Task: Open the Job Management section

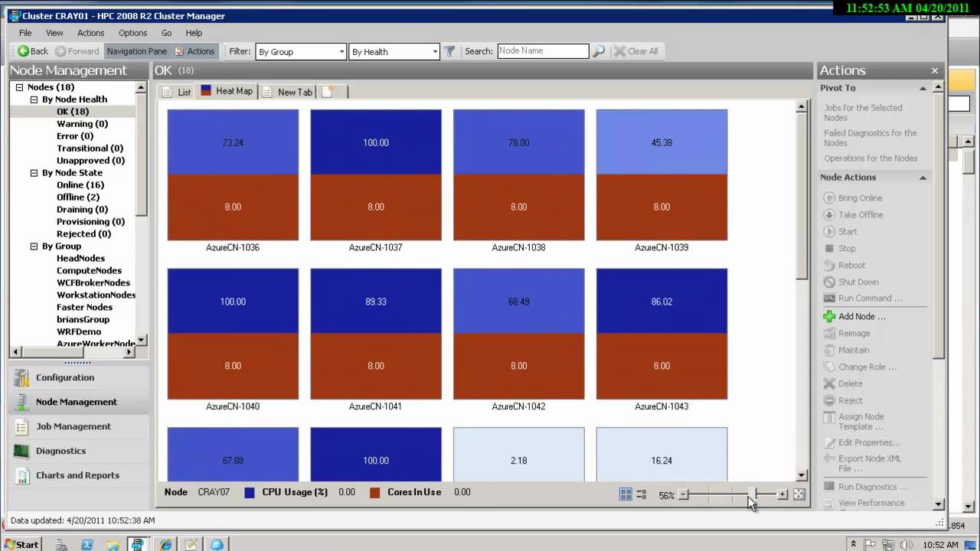Action: 79,426
